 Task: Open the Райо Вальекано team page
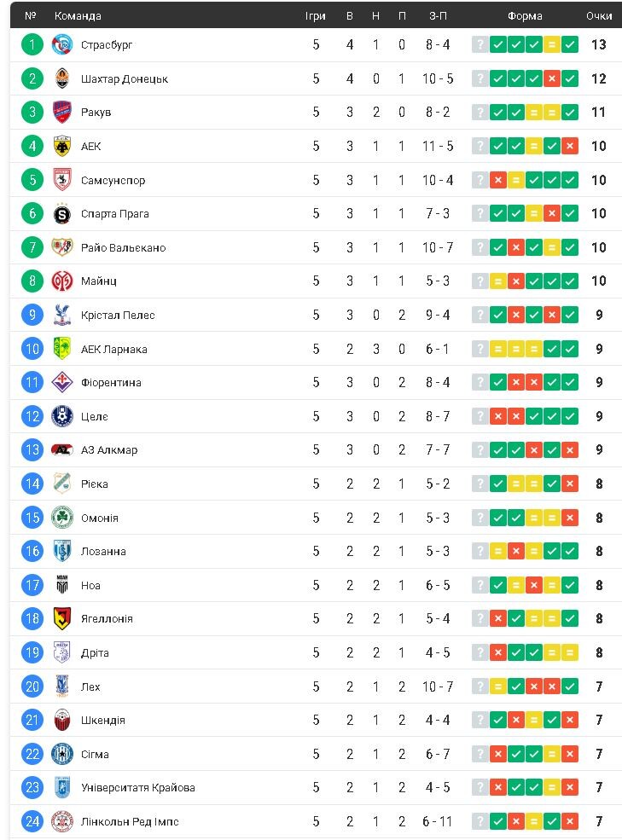click(123, 247)
